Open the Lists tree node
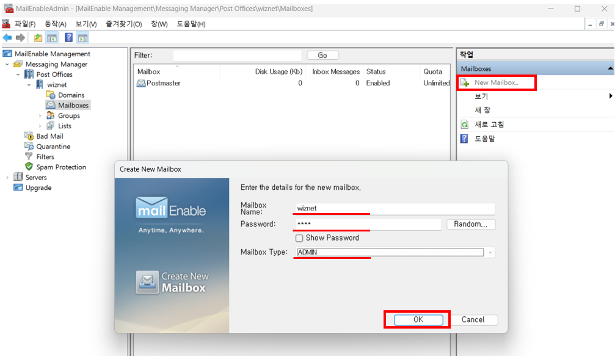This screenshot has width=615, height=364. click(x=64, y=126)
